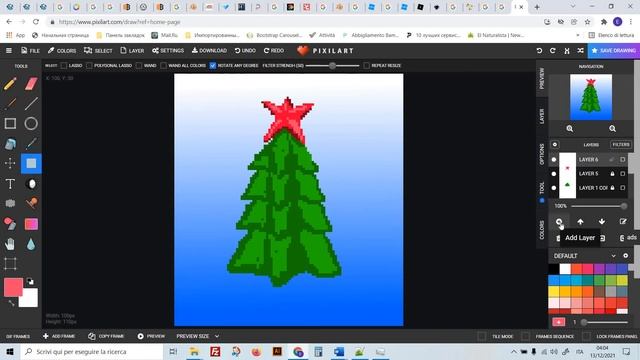Image resolution: width=640 pixels, height=360 pixels.
Task: Open the Select menu
Action: click(98, 51)
